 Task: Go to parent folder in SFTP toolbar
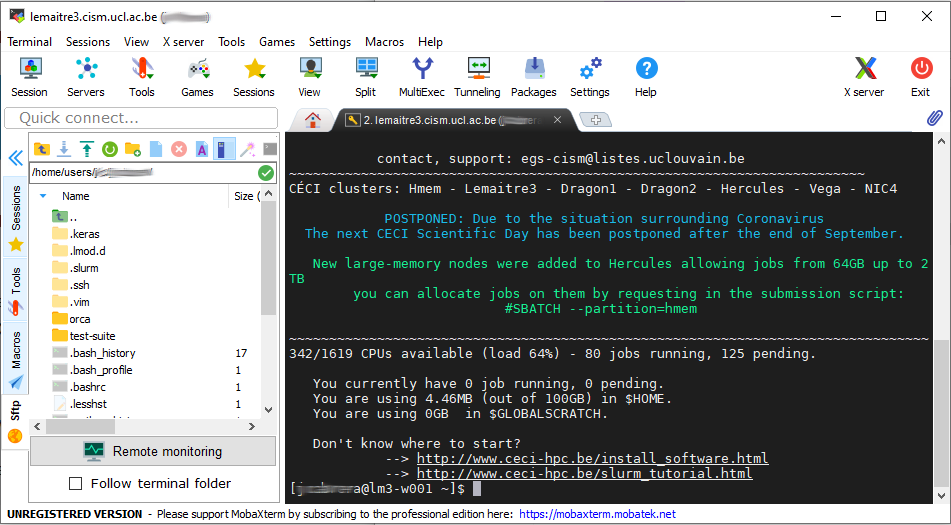tap(41, 149)
